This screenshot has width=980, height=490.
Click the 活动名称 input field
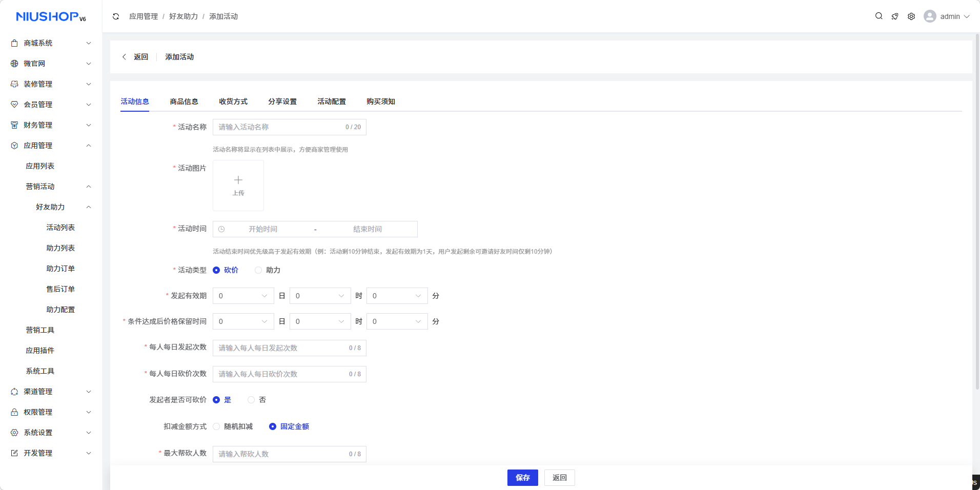(x=279, y=127)
